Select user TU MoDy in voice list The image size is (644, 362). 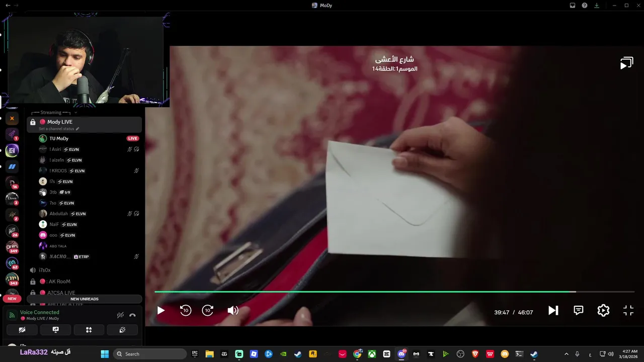pos(59,138)
